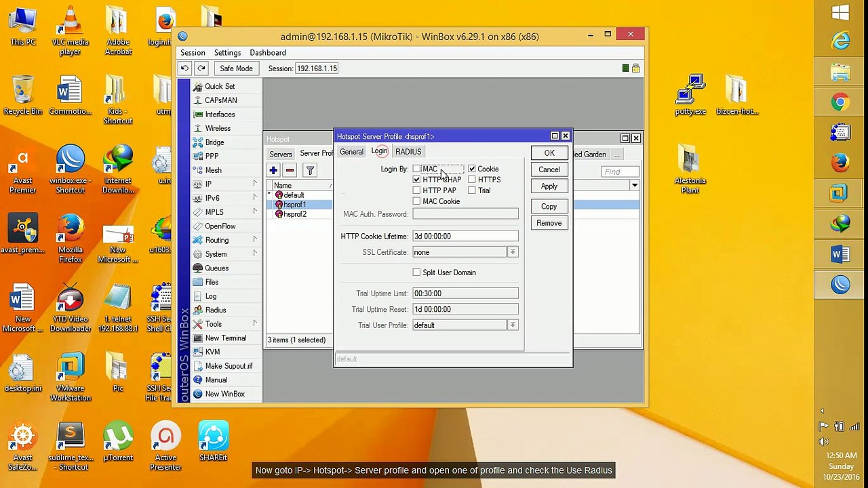868x488 pixels.
Task: Enable the Trial login checkbox
Action: tap(472, 190)
